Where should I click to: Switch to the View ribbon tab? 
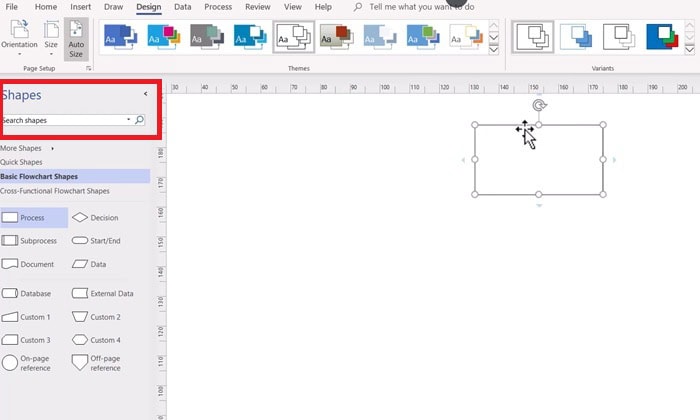click(293, 7)
